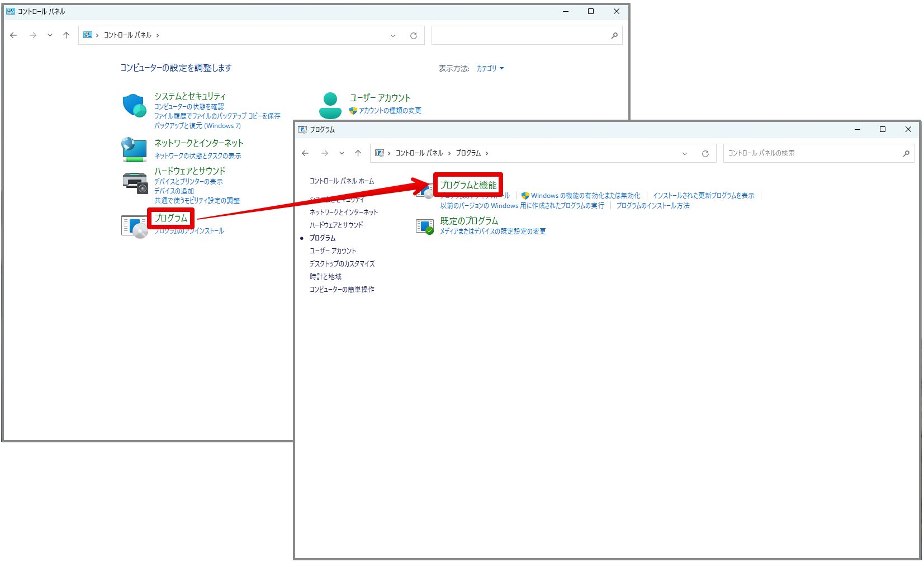Select コントロール パネル ホーム in sidebar

click(x=342, y=181)
